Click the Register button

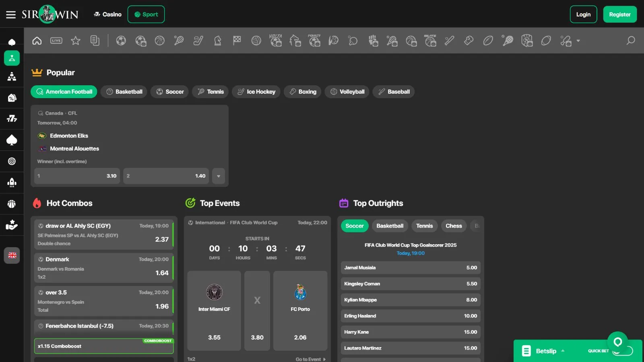coord(619,14)
